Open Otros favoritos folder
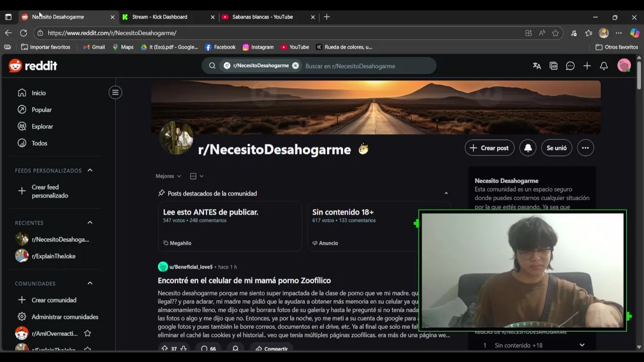The width and height of the screenshot is (644, 362). click(x=617, y=47)
